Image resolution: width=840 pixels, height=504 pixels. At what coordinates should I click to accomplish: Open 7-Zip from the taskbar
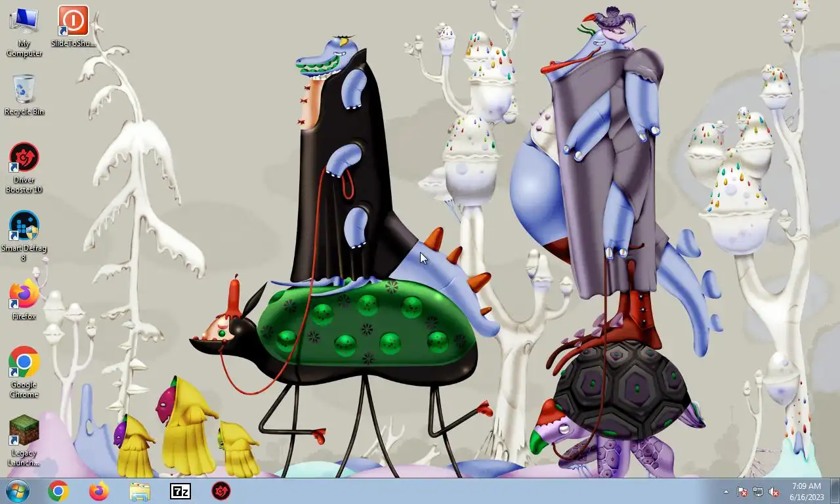point(180,491)
